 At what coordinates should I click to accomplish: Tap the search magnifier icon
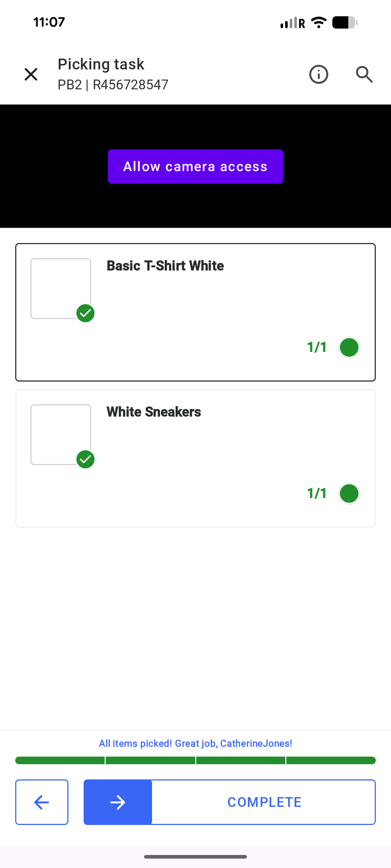364,75
